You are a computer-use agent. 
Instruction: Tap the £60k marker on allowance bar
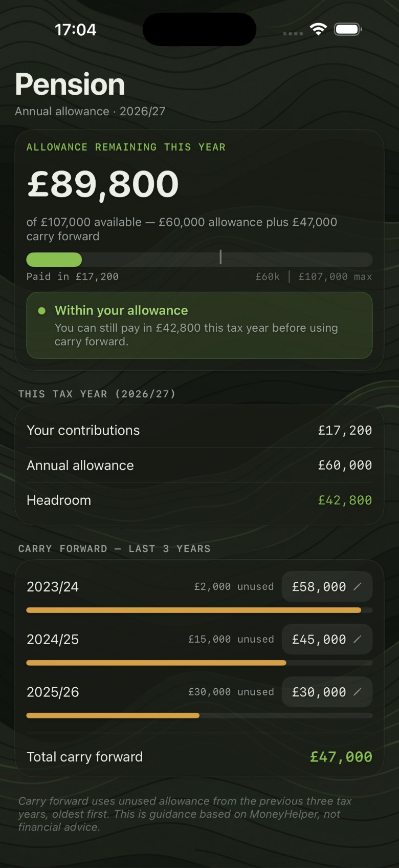(220, 257)
